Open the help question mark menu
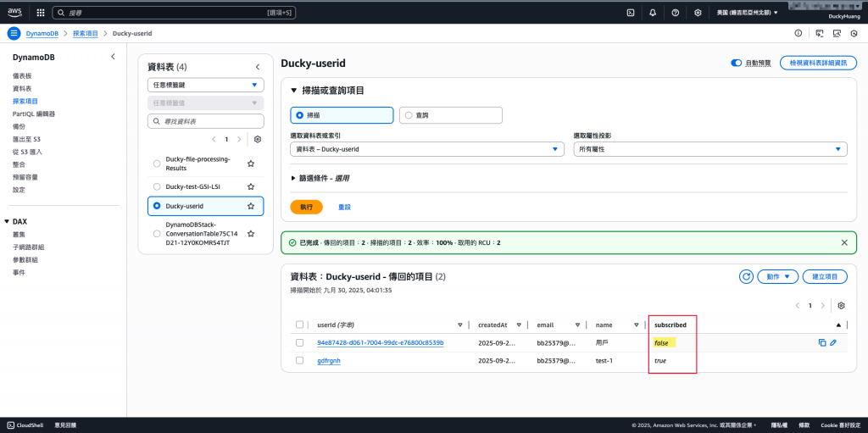868x433 pixels. coord(676,12)
